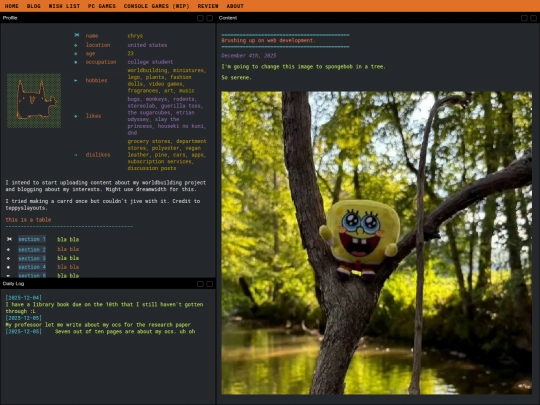Click the cat pixel-art avatar image
The height and width of the screenshot is (405, 540).
coord(34,101)
